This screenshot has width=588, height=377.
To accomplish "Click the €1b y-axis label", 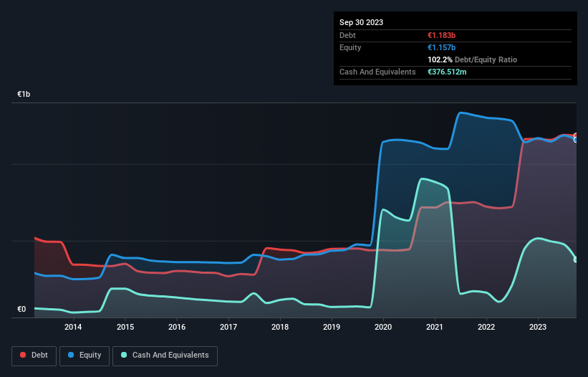I will (x=24, y=94).
